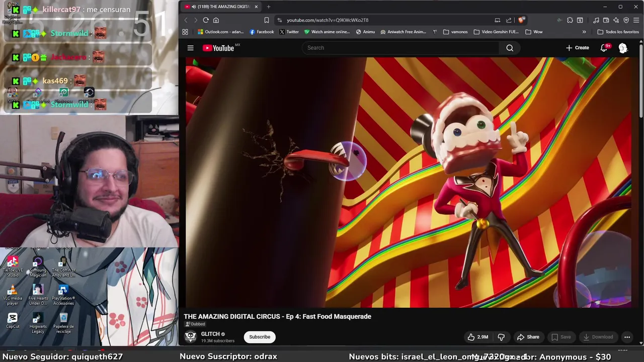Dislike the video with thumbs down
The height and width of the screenshot is (362, 644).
[x=501, y=337]
